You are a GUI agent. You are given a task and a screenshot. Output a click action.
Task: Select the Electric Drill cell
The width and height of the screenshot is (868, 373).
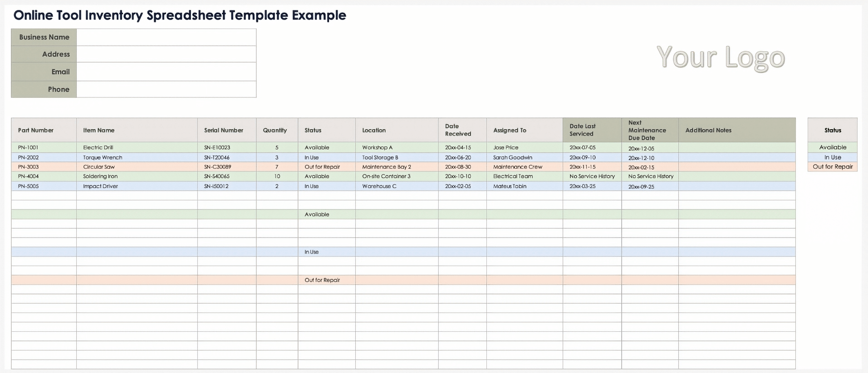click(x=137, y=147)
